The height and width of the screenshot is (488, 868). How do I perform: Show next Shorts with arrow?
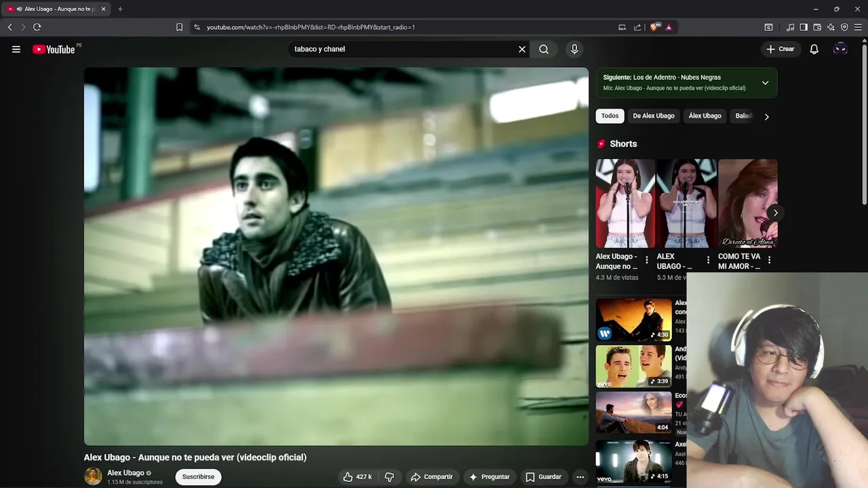pos(775,213)
